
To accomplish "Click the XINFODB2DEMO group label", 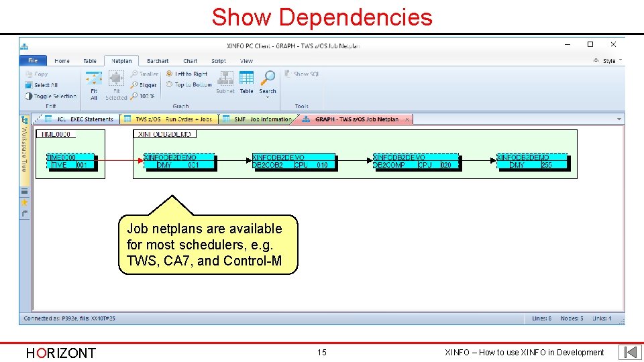I will point(165,134).
